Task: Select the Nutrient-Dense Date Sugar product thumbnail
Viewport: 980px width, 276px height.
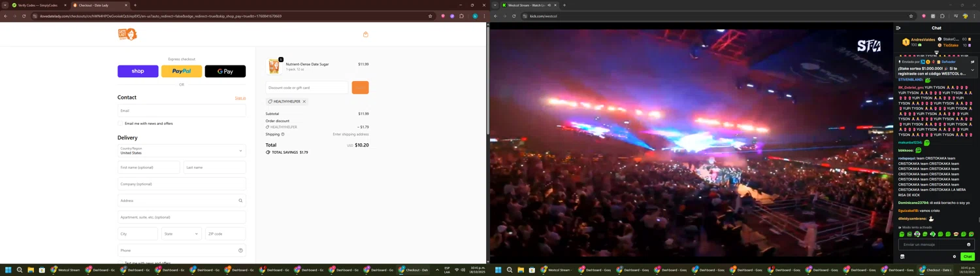Action: click(274, 66)
